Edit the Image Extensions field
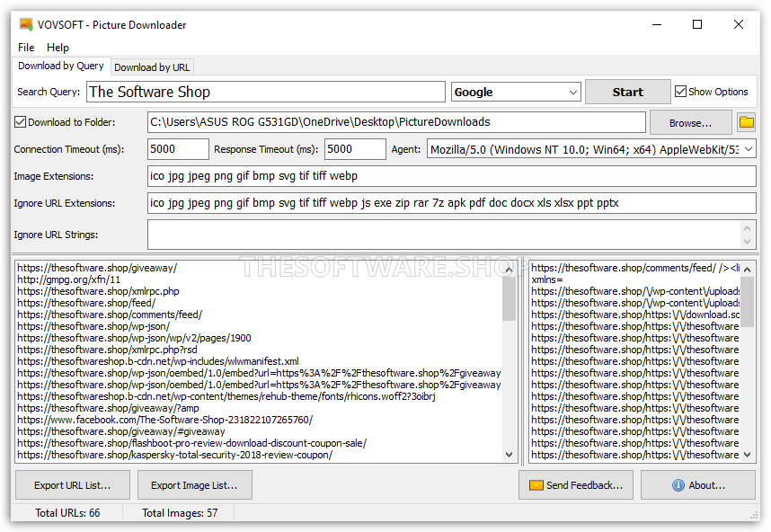Screen dimensions: 771x532 pos(451,176)
